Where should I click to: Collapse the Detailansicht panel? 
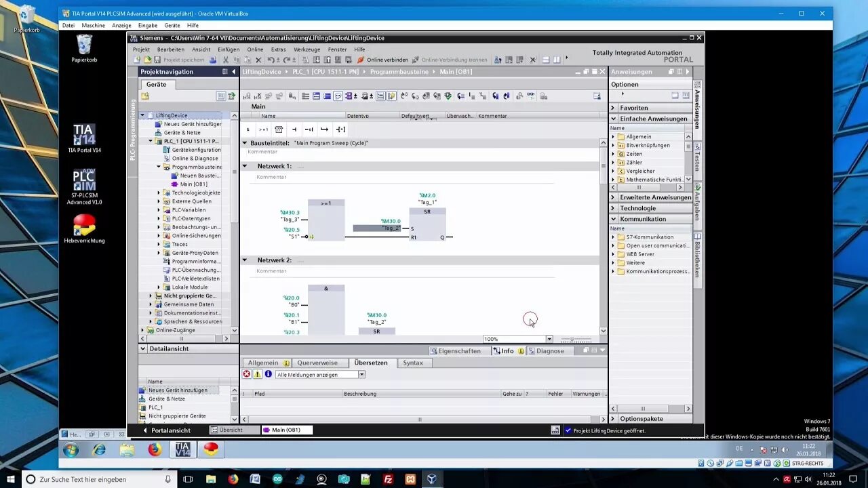pyautogui.click(x=143, y=348)
